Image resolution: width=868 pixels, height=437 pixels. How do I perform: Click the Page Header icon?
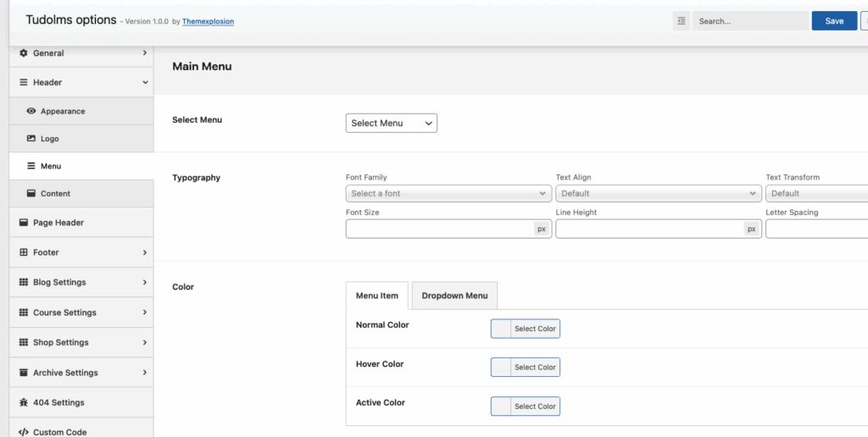(23, 223)
